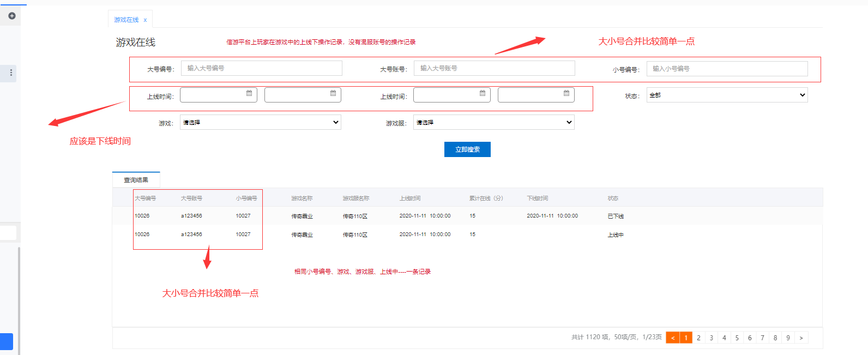Open calendar icon of second 上线时间 start date
Image resolution: width=868 pixels, height=355 pixels.
click(x=483, y=93)
